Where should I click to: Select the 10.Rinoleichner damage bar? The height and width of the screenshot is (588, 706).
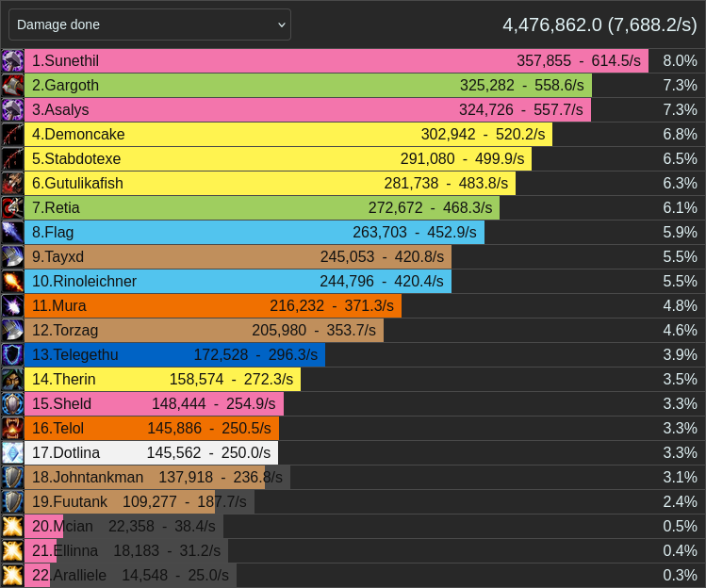click(238, 282)
